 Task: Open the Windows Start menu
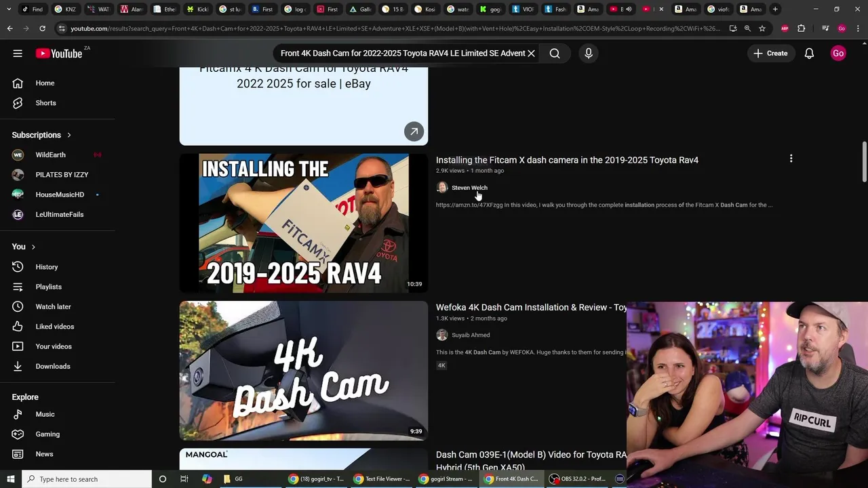(x=10, y=479)
